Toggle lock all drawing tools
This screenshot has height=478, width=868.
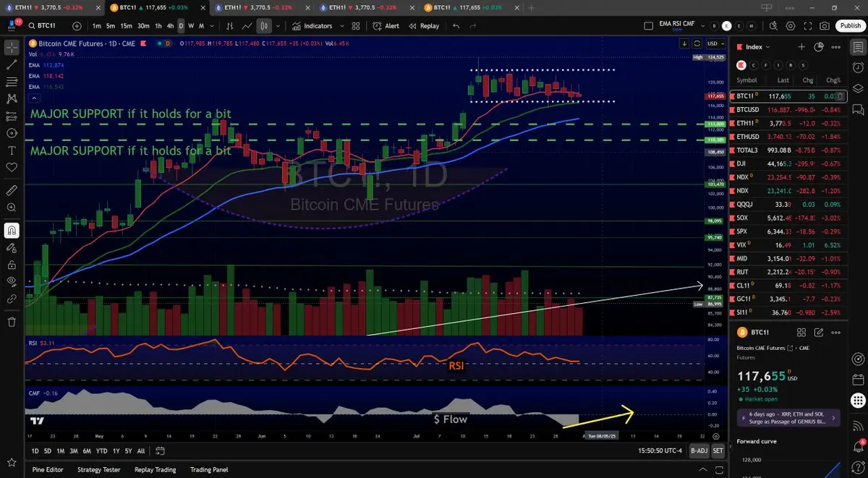click(x=12, y=264)
